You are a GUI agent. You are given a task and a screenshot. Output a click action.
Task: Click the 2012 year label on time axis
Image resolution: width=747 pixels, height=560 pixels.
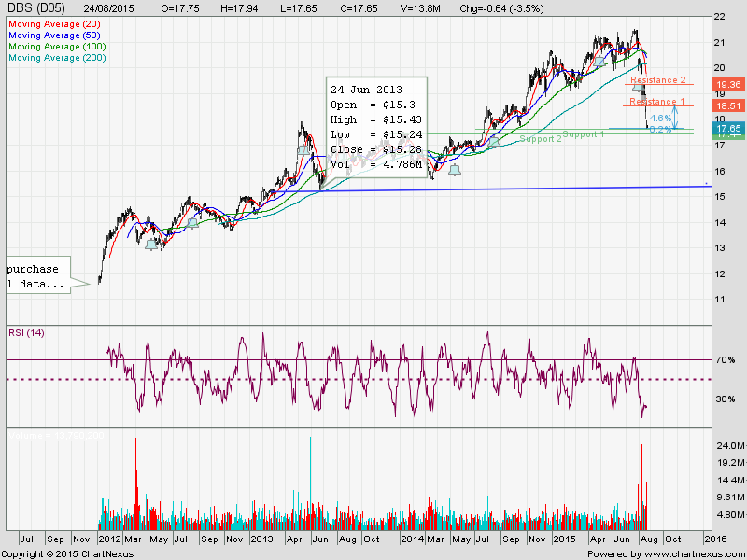pyautogui.click(x=109, y=539)
